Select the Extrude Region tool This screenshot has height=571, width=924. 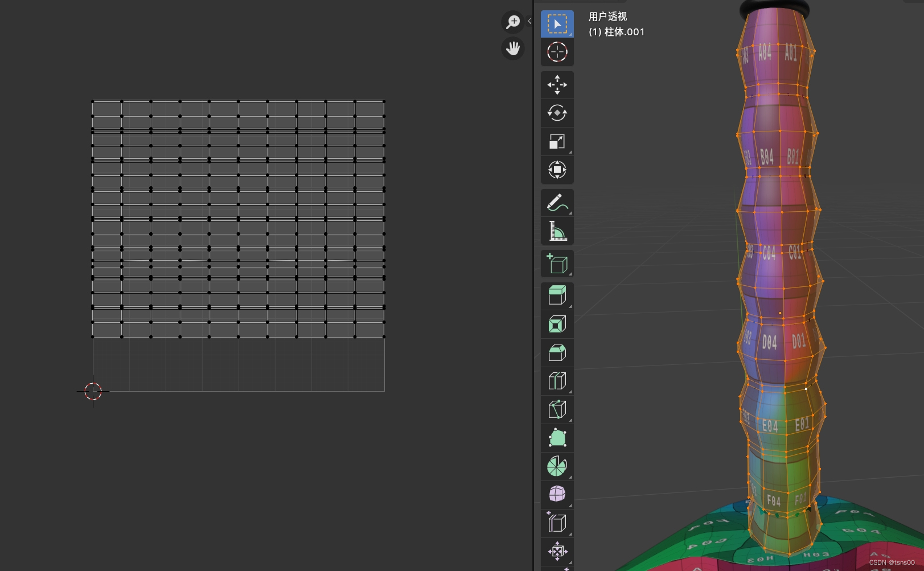pyautogui.click(x=557, y=296)
